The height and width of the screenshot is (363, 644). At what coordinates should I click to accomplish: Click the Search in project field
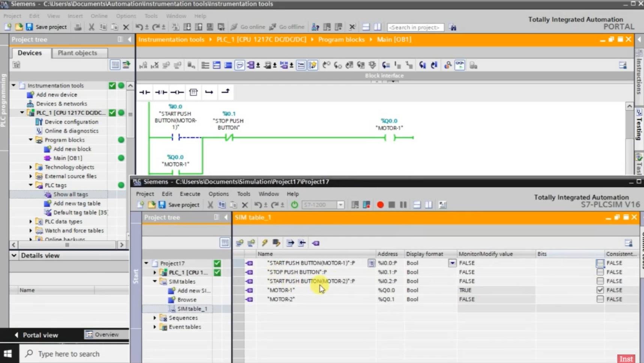tap(415, 27)
